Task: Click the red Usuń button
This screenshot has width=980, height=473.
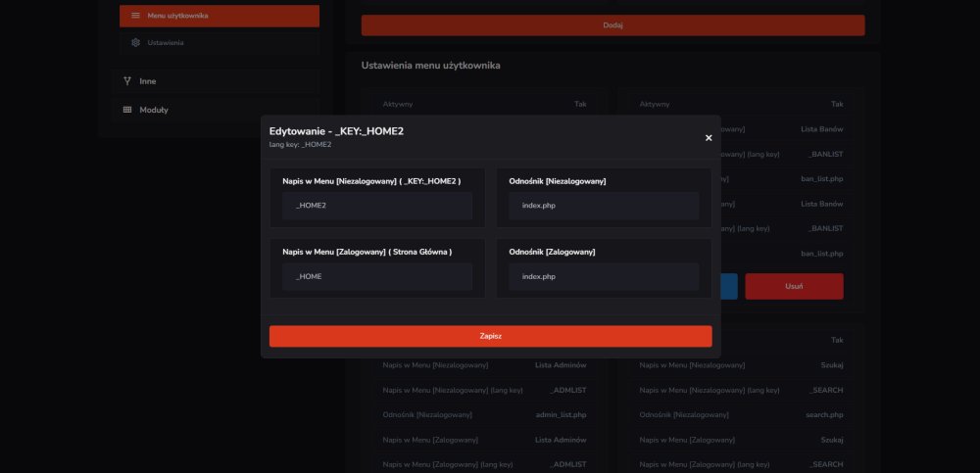Action: 794,286
